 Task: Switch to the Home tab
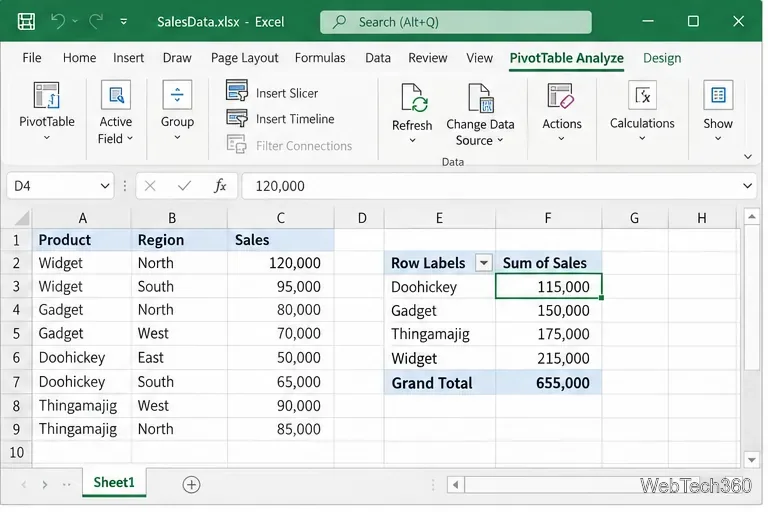coord(79,58)
